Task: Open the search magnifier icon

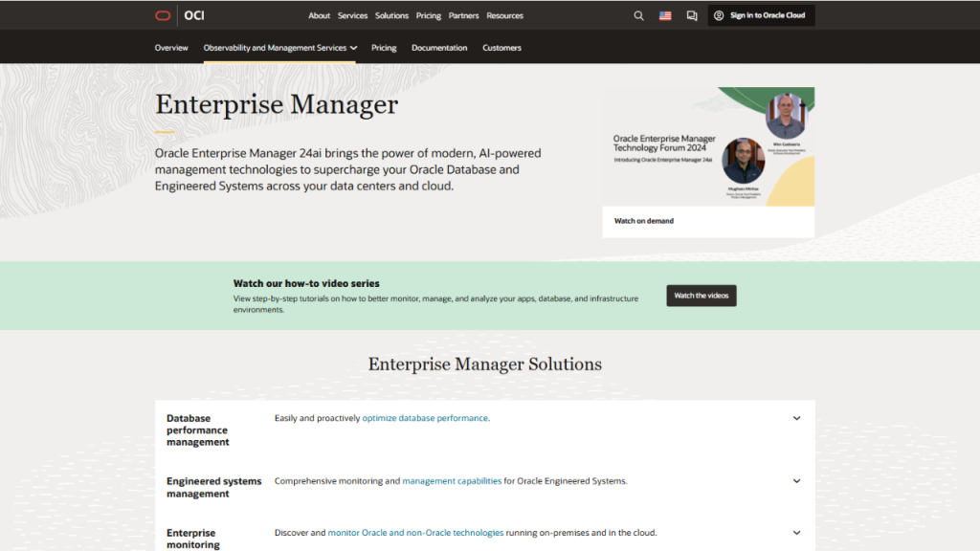Action: coord(639,15)
